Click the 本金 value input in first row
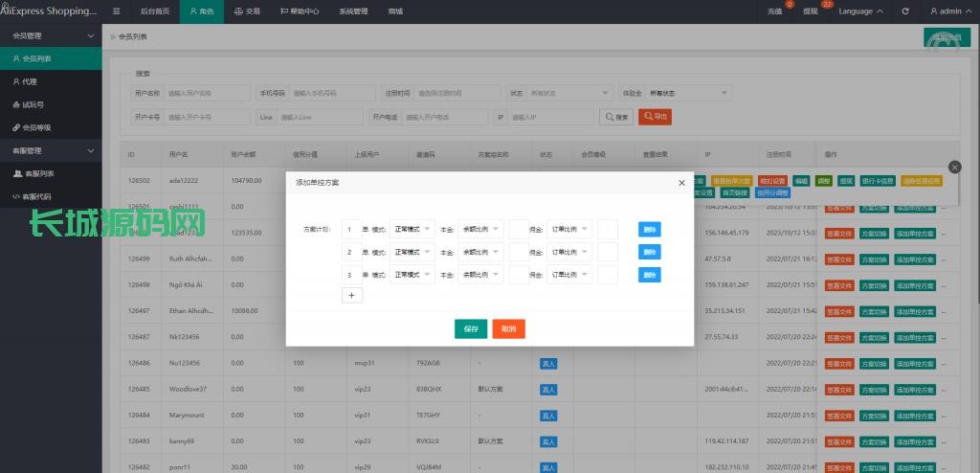The image size is (980, 473). [518, 230]
